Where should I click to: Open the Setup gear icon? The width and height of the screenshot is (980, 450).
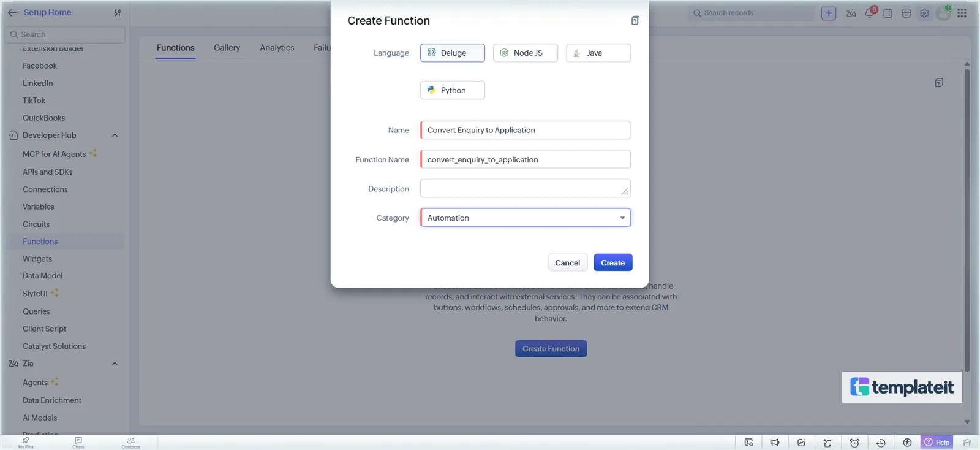pyautogui.click(x=924, y=13)
